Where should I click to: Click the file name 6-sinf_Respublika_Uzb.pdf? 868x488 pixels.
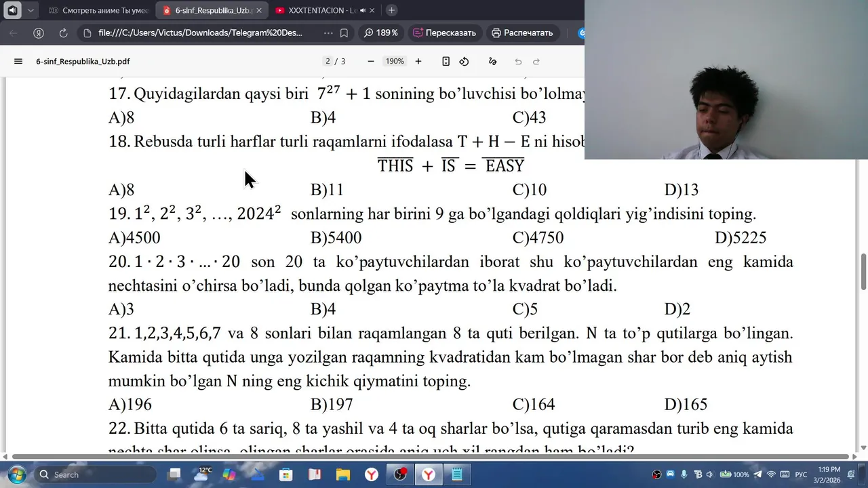coord(83,61)
